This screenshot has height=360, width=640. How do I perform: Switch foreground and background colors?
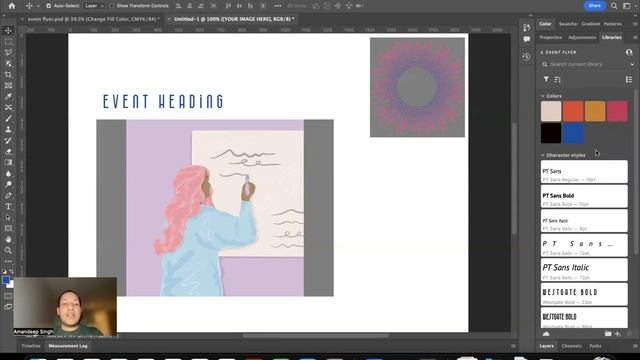(x=11, y=271)
